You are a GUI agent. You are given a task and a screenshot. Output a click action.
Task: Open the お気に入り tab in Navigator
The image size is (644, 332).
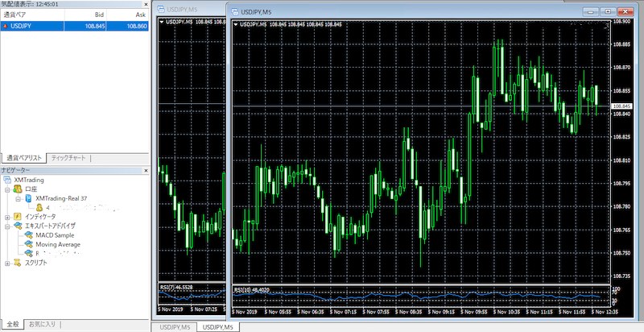[x=42, y=325]
